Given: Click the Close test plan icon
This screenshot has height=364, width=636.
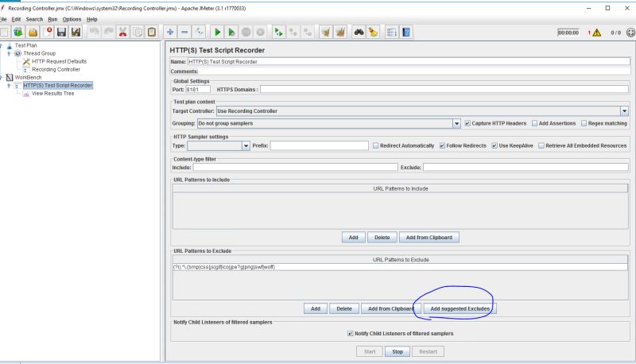Looking at the screenshot, I should [x=48, y=32].
